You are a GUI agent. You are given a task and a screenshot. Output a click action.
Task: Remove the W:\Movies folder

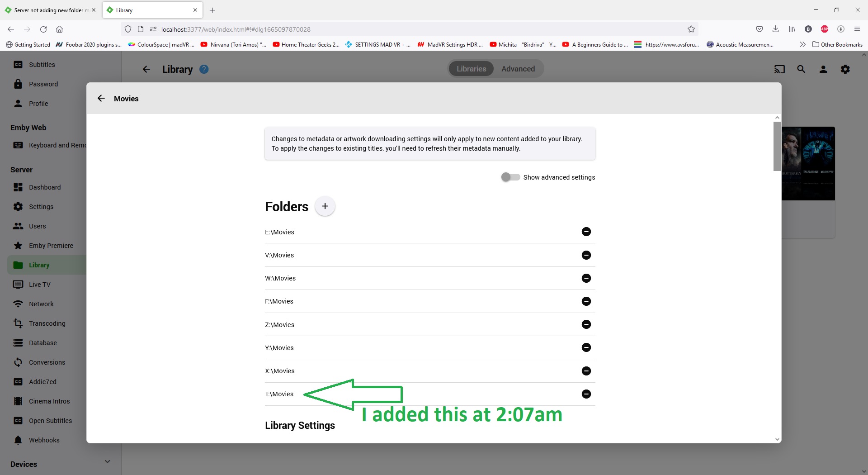point(586,278)
